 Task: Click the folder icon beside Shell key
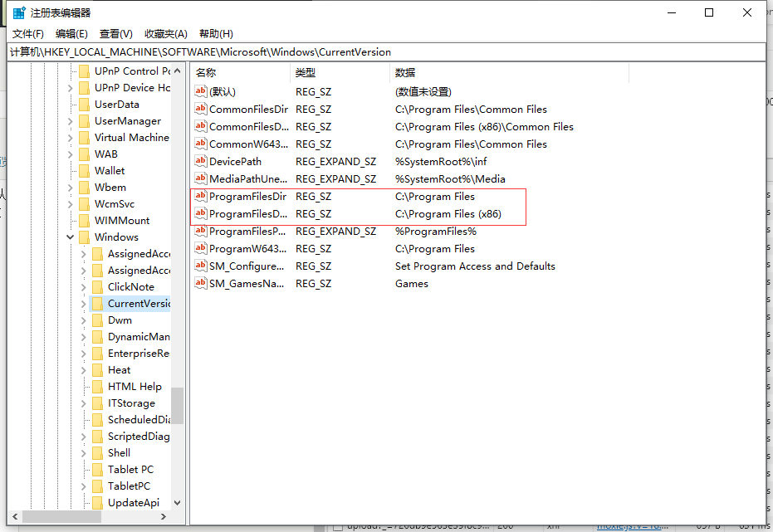tap(97, 453)
